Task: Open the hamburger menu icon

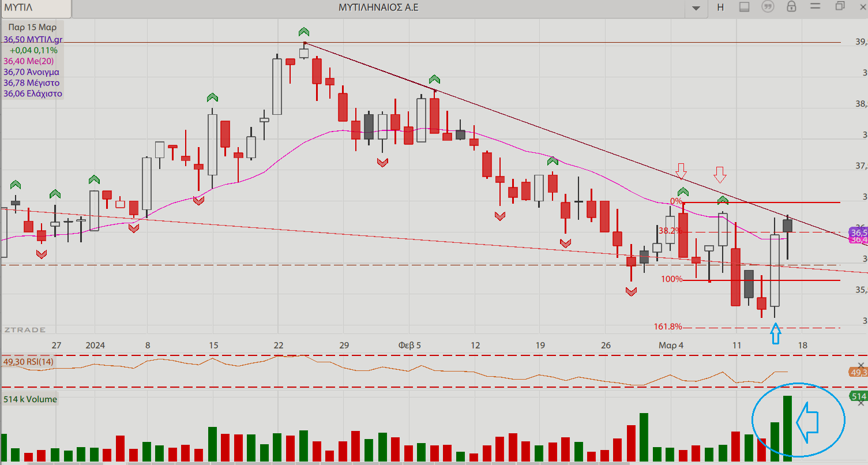Action: pyautogui.click(x=815, y=6)
